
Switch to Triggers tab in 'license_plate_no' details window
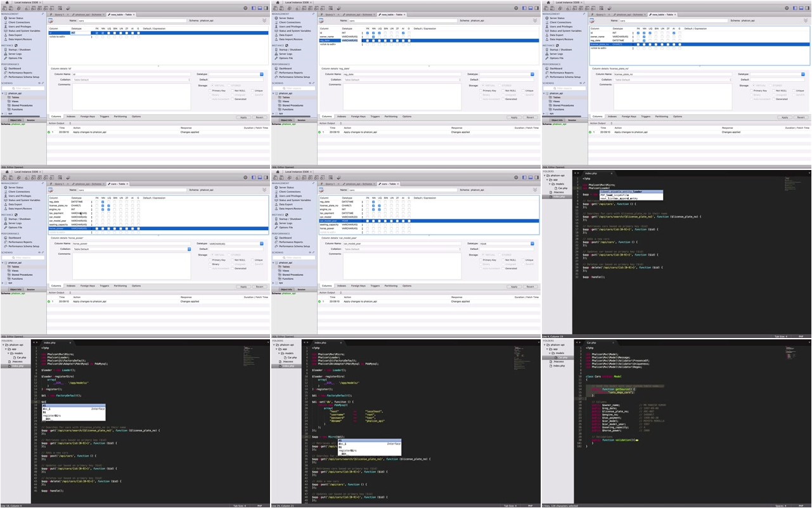tap(645, 117)
